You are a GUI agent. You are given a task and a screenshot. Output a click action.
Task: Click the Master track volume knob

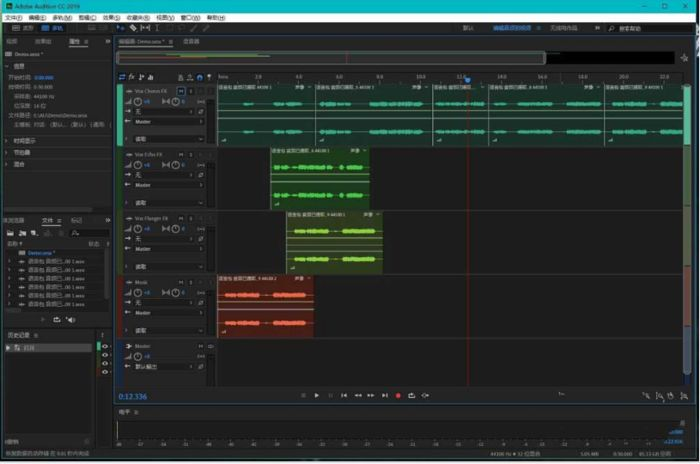(x=138, y=356)
